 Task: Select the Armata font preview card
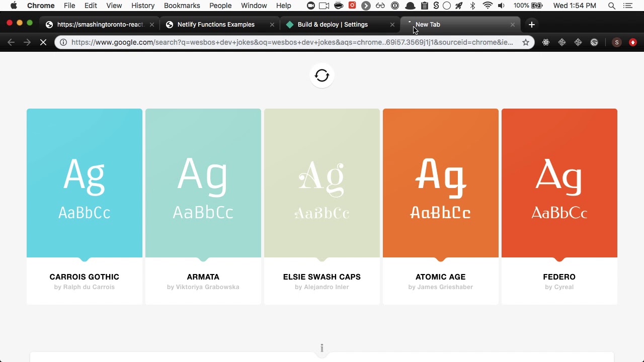click(203, 183)
